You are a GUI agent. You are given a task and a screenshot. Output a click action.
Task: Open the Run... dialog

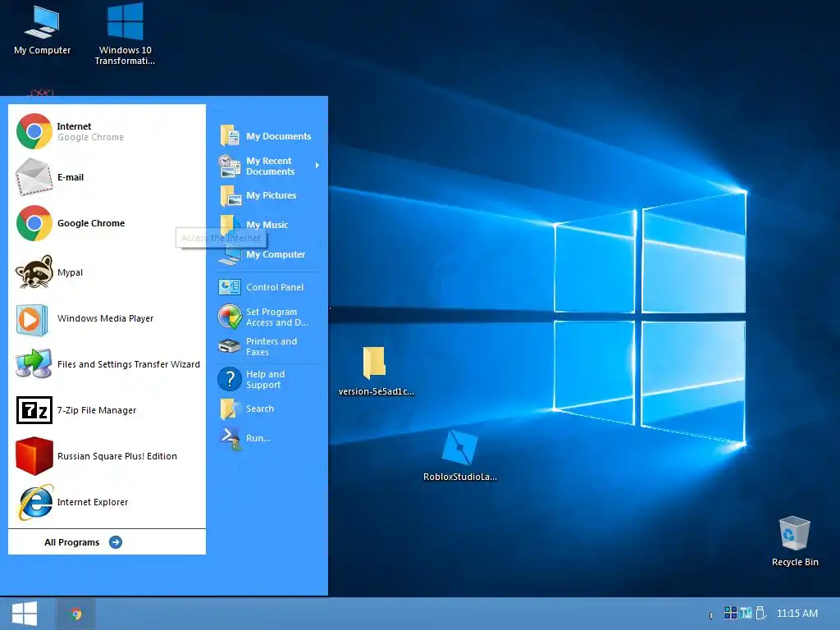[x=268, y=438]
